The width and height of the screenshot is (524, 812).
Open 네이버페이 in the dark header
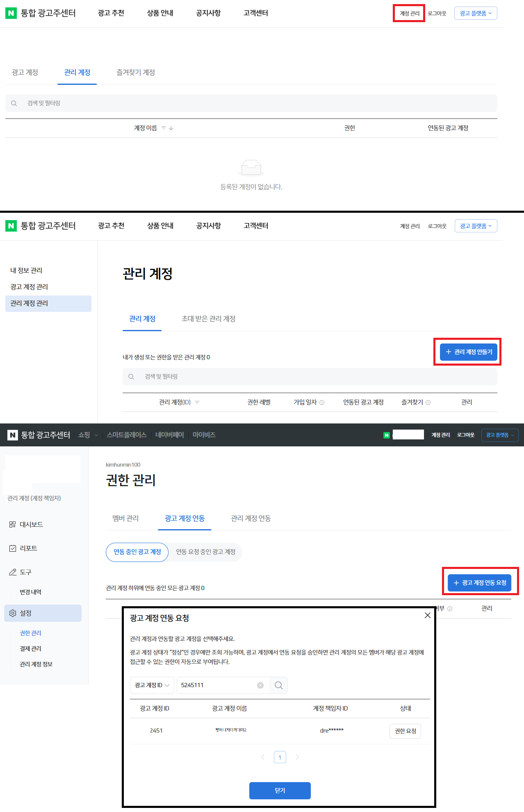tap(170, 435)
